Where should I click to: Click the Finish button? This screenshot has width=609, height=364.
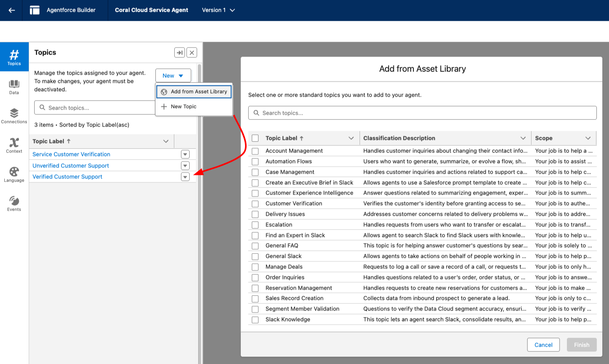click(581, 345)
